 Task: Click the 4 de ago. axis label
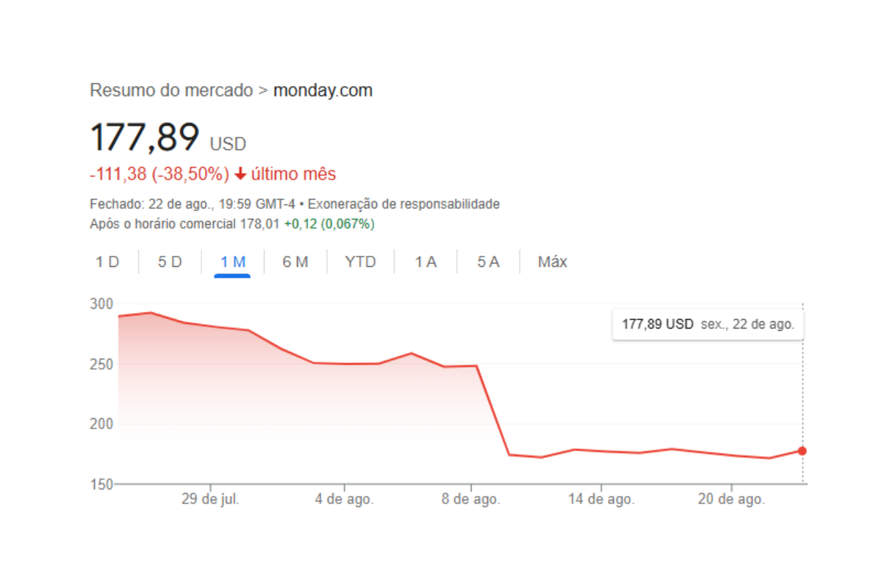[344, 499]
